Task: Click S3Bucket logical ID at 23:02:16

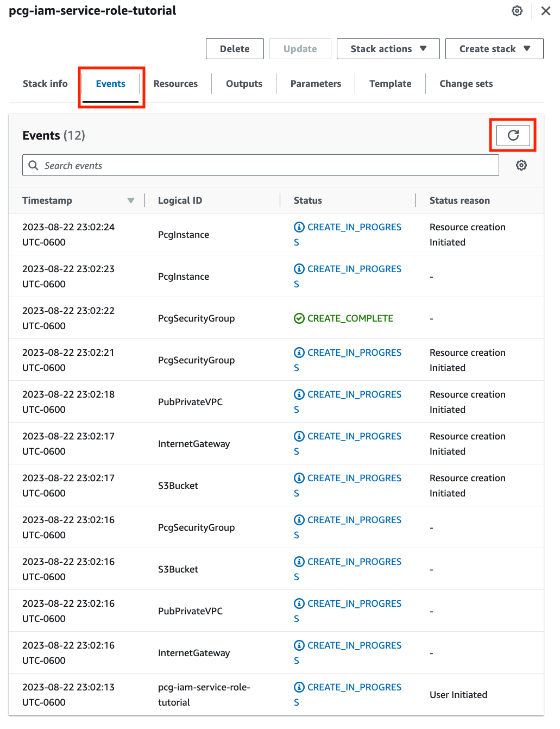Action: [178, 569]
